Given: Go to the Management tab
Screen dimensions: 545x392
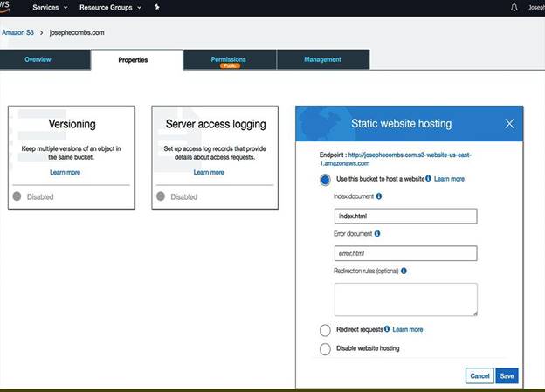Looking at the screenshot, I should pyautogui.click(x=323, y=59).
